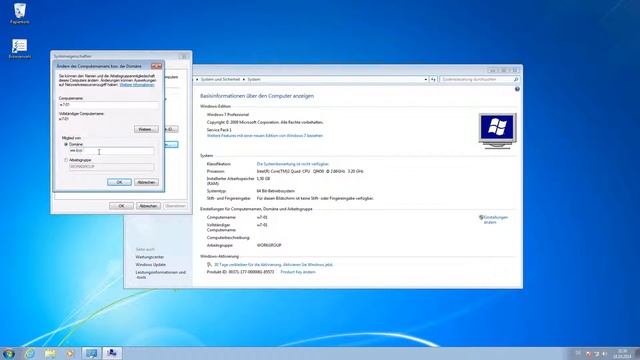The image size is (640, 360).
Task: Click the Product Key ändern link
Action: tap(298, 272)
